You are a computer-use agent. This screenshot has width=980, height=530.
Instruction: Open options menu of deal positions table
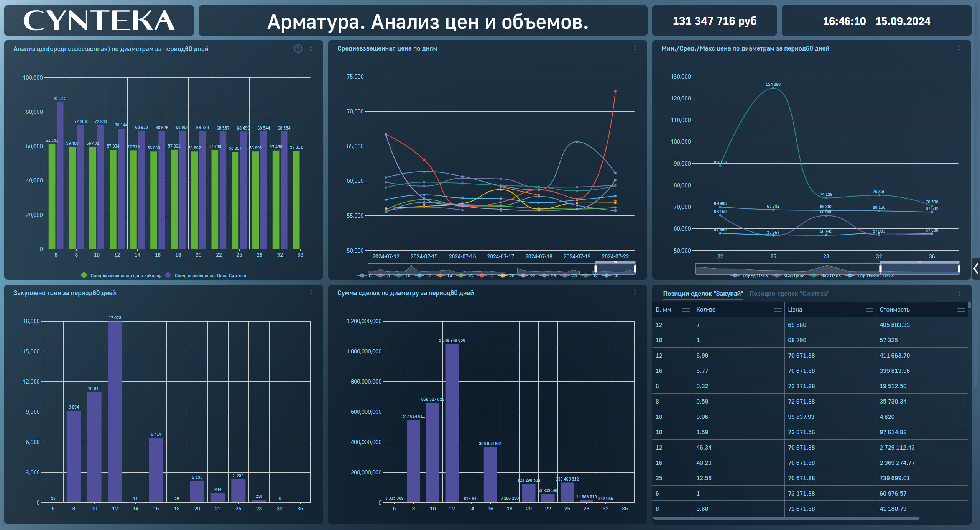click(x=959, y=294)
